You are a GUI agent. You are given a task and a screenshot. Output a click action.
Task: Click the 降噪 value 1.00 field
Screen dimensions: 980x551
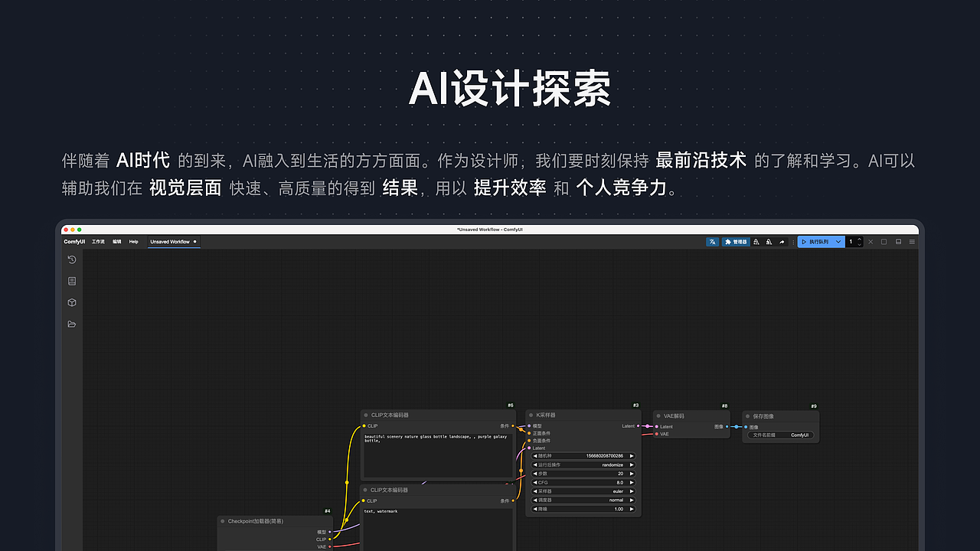tap(583, 509)
